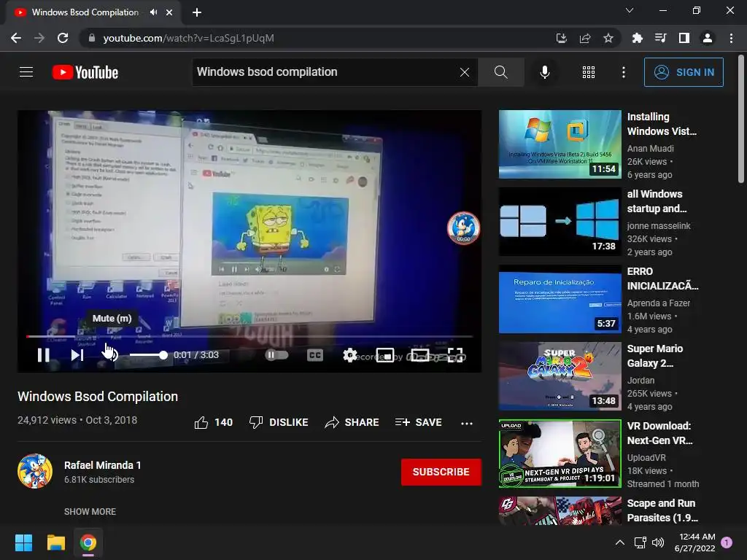Viewport: 747px width, 560px height.
Task: Save video to playlist
Action: 418,422
